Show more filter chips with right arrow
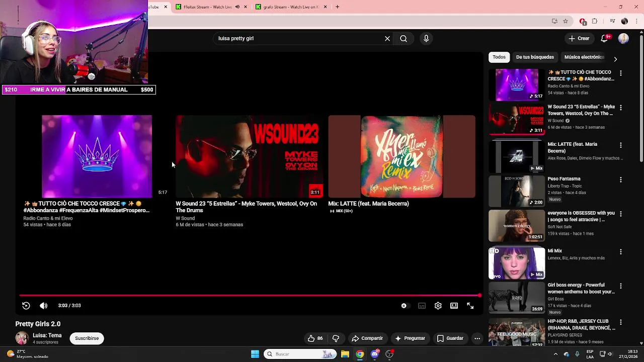 point(615,59)
